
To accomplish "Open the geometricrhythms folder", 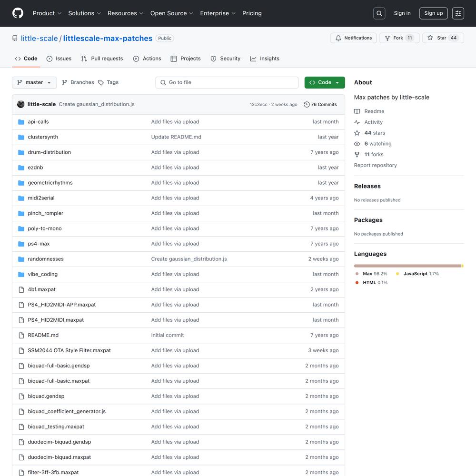I will [50, 183].
